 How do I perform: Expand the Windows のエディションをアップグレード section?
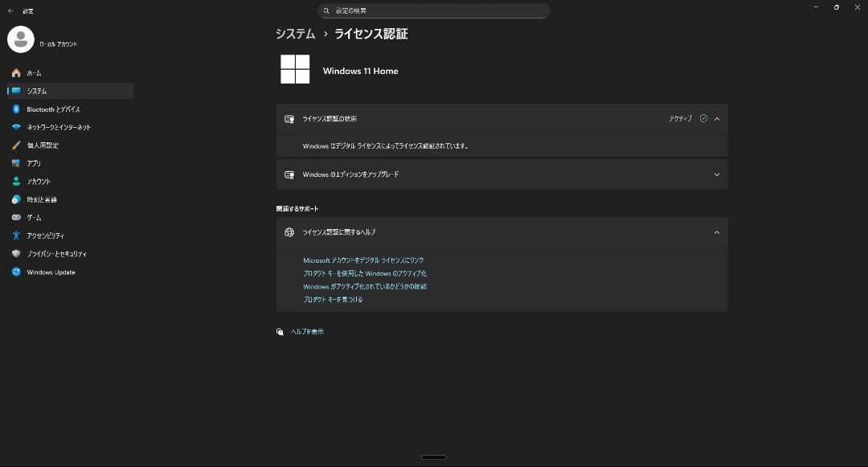click(x=717, y=175)
